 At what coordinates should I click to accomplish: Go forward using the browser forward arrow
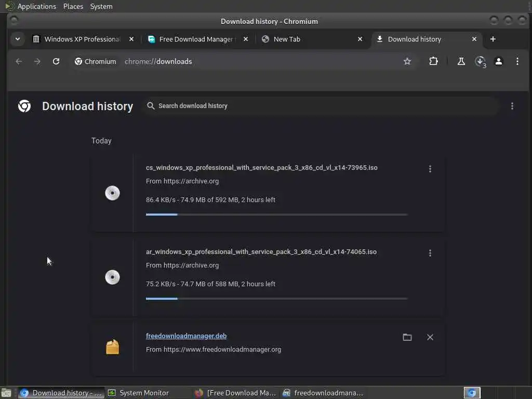37,61
